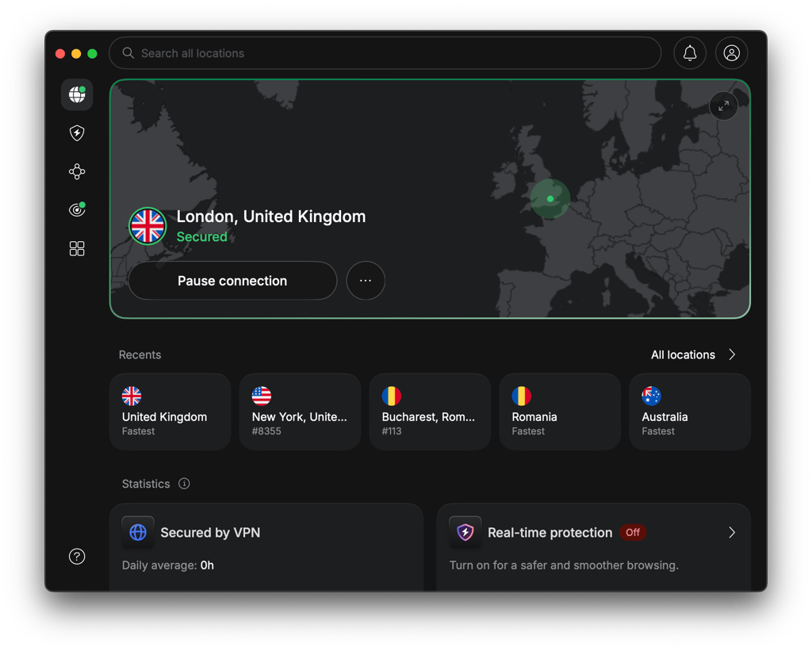This screenshot has width=812, height=651.
Task: Click the All locations chevron arrow
Action: point(732,354)
